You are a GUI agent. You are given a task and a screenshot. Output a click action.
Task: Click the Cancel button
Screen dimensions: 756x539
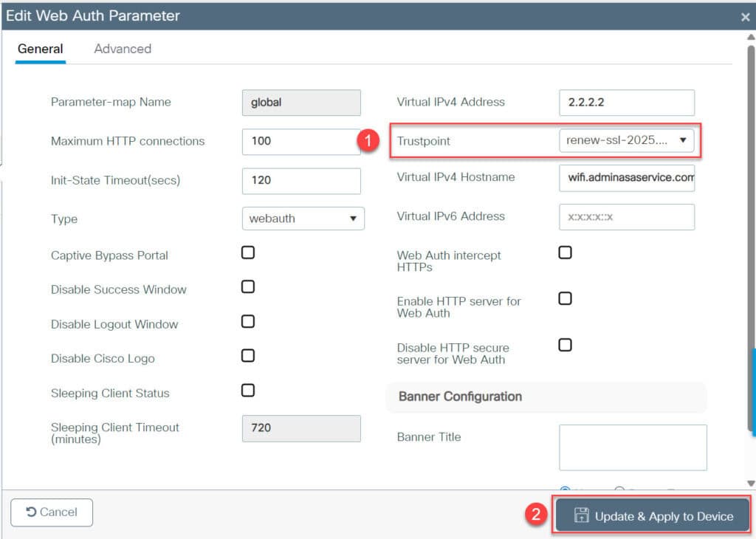pos(51,512)
